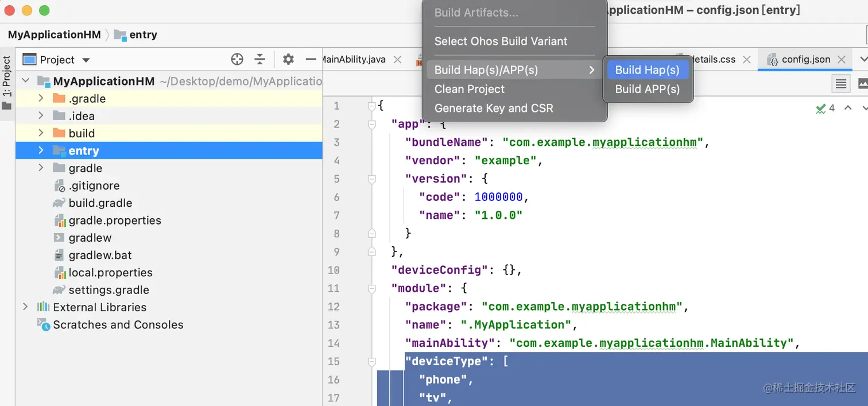
Task: Go to previous highlighted problem arrow
Action: point(848,108)
